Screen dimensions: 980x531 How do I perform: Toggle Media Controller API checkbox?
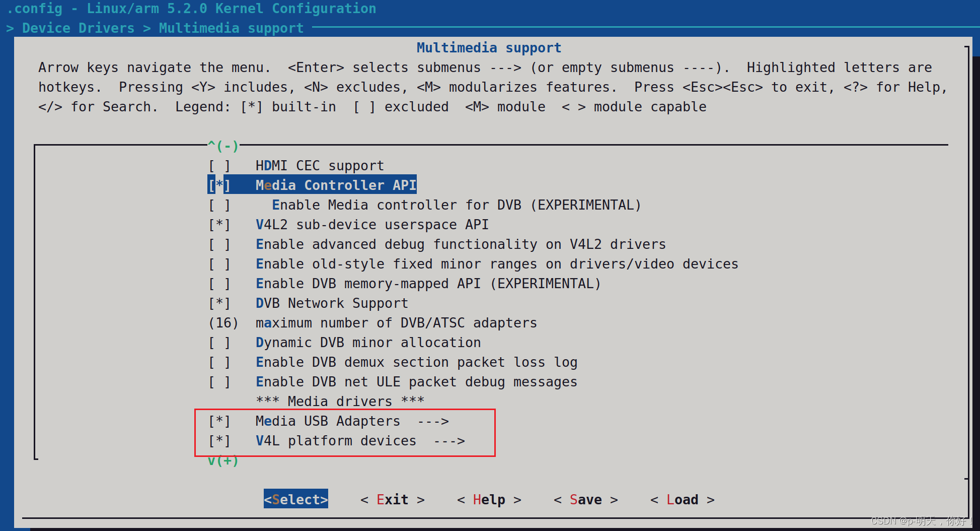point(219,185)
